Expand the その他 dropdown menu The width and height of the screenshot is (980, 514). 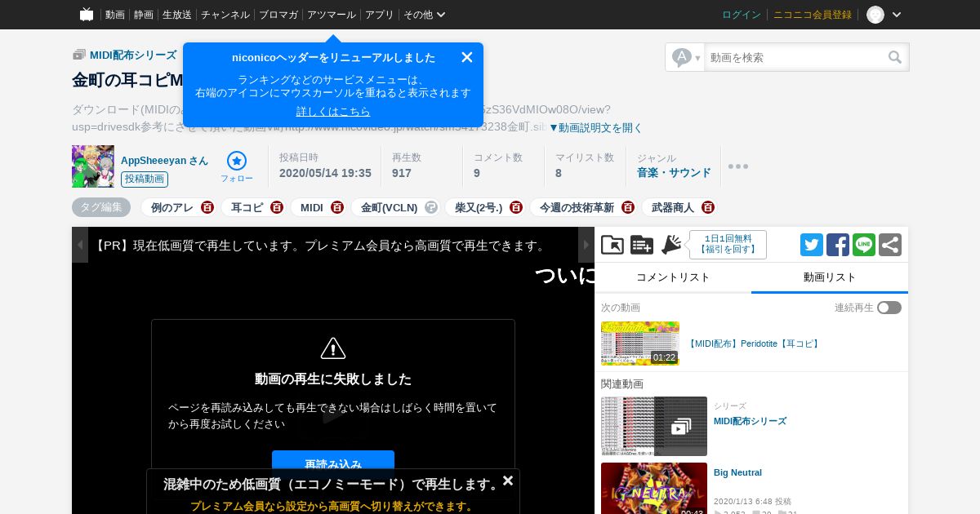425,15
